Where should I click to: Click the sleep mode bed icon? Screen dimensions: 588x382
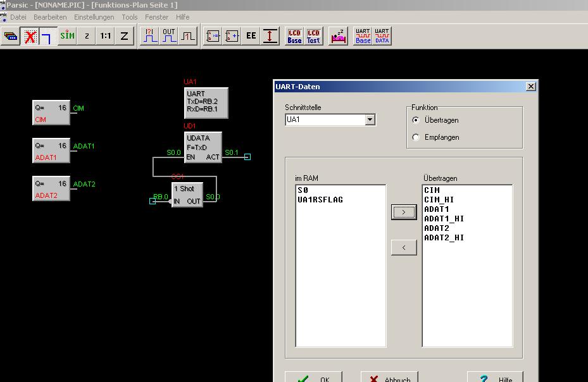tap(338, 36)
